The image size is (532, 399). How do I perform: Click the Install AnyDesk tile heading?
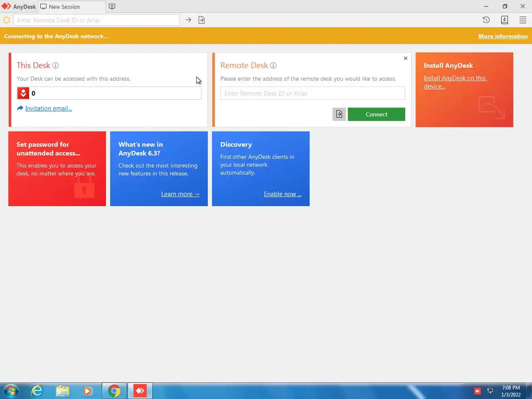(x=448, y=66)
